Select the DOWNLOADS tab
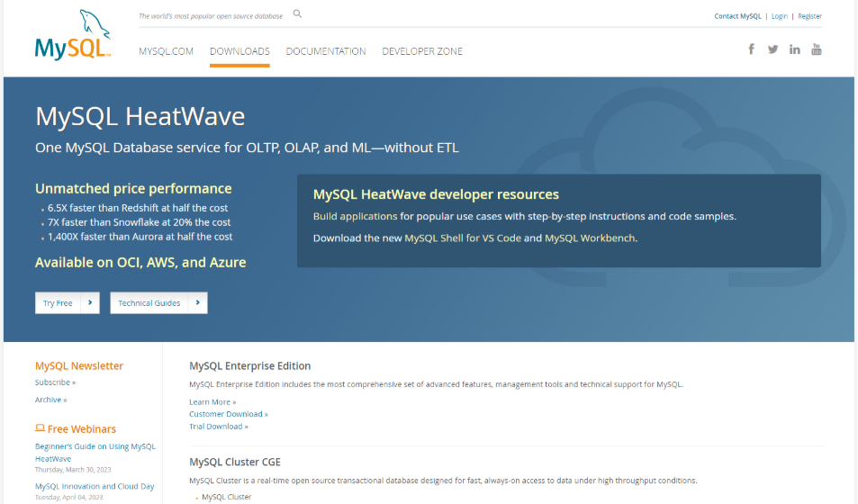The height and width of the screenshot is (504, 858). [x=239, y=51]
